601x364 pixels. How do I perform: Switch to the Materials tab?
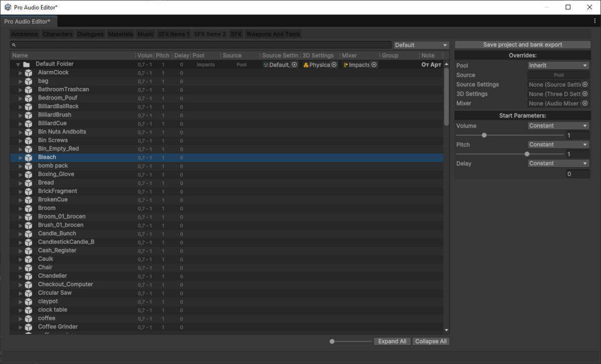coord(121,34)
